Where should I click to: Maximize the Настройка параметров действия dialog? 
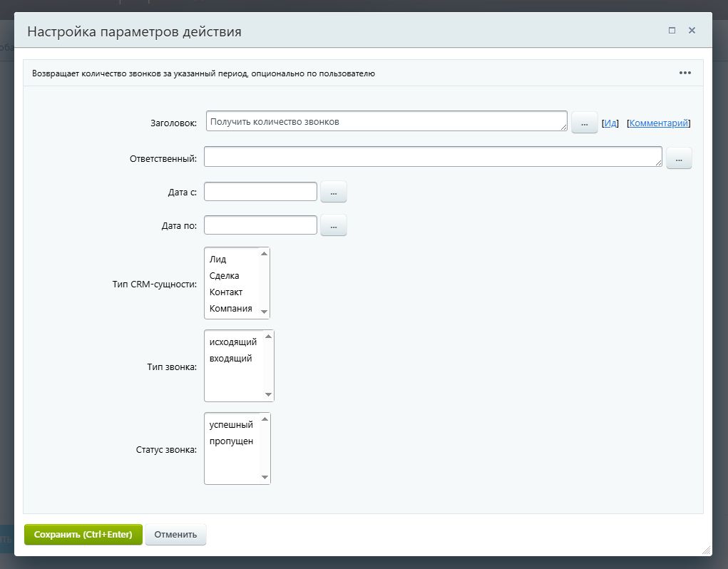(670, 31)
